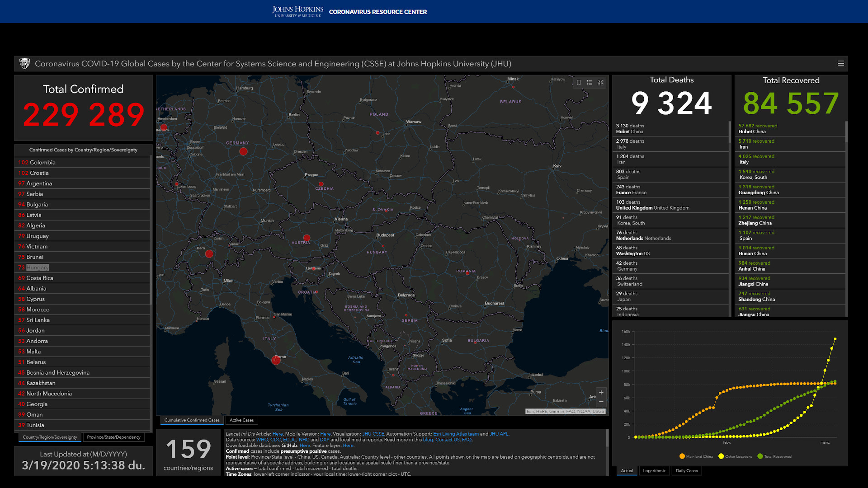The width and height of the screenshot is (868, 488).
Task: Switch to Cumulative Confirmed Cases tab
Action: click(x=192, y=420)
